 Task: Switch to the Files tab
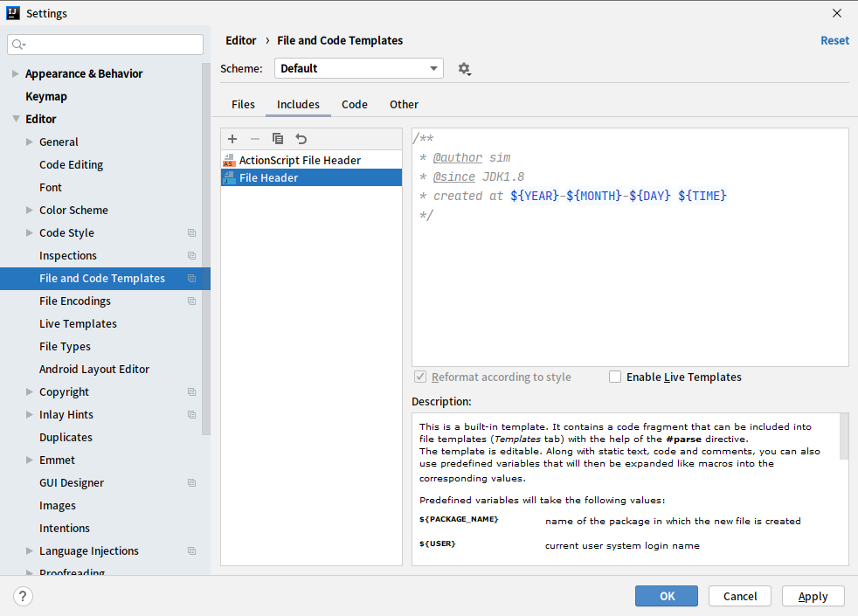tap(243, 105)
